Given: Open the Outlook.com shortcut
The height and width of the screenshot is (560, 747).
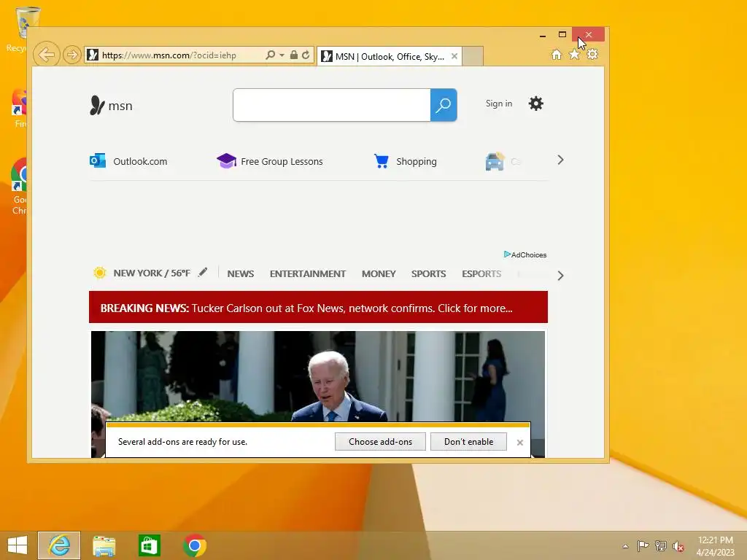Looking at the screenshot, I should tap(128, 161).
